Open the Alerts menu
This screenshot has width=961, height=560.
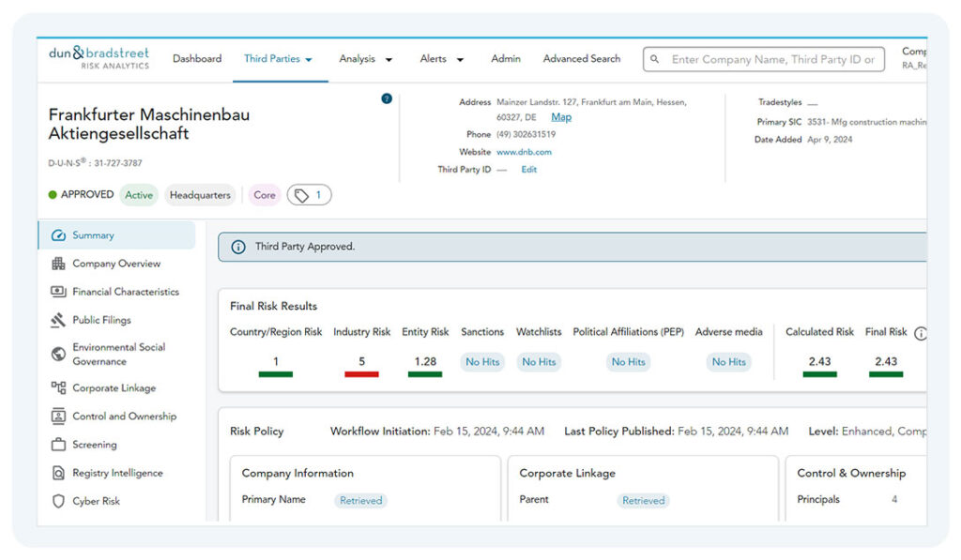(x=434, y=59)
